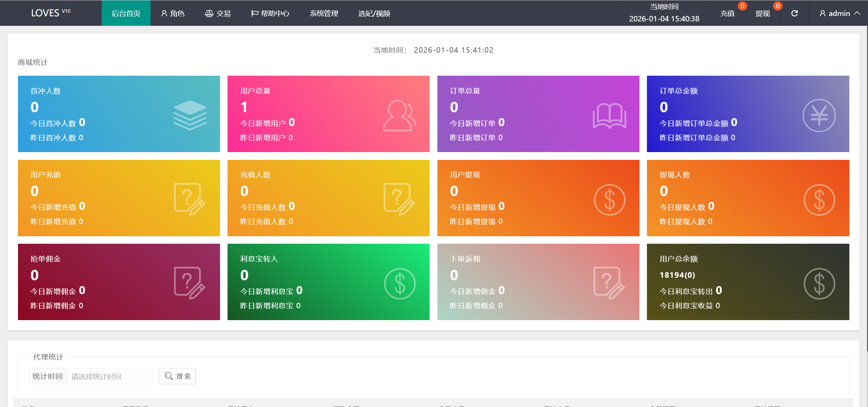This screenshot has width=868, height=407.
Task: Switch to the 后台首页 tab
Action: click(x=126, y=14)
